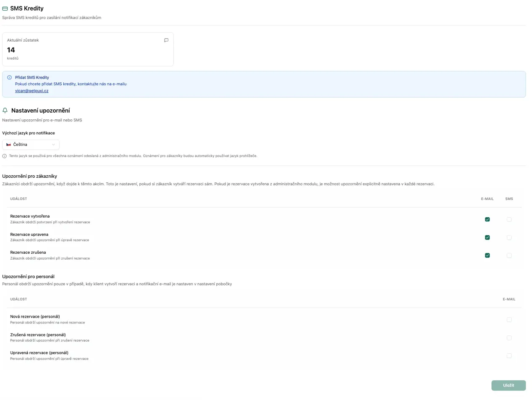Screen dimensions: 532x400
Task: Enable e-mail for Nová rezervace (personál)
Action: (509, 320)
